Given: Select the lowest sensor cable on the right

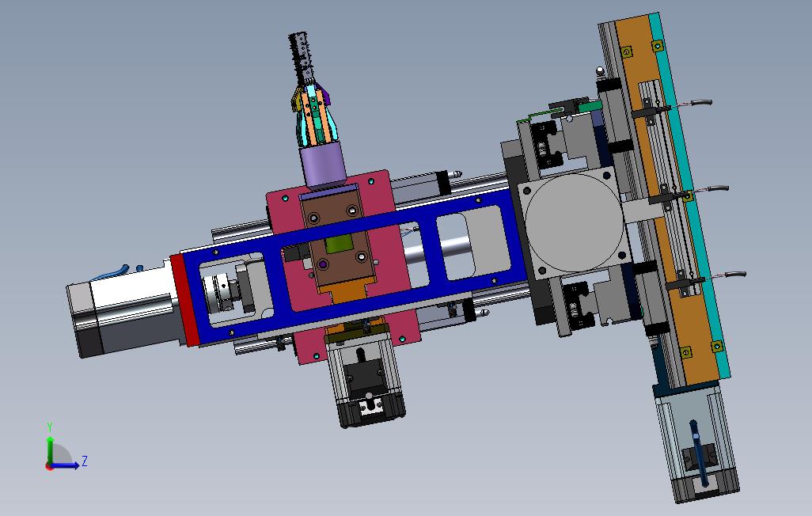Looking at the screenshot, I should [726, 275].
